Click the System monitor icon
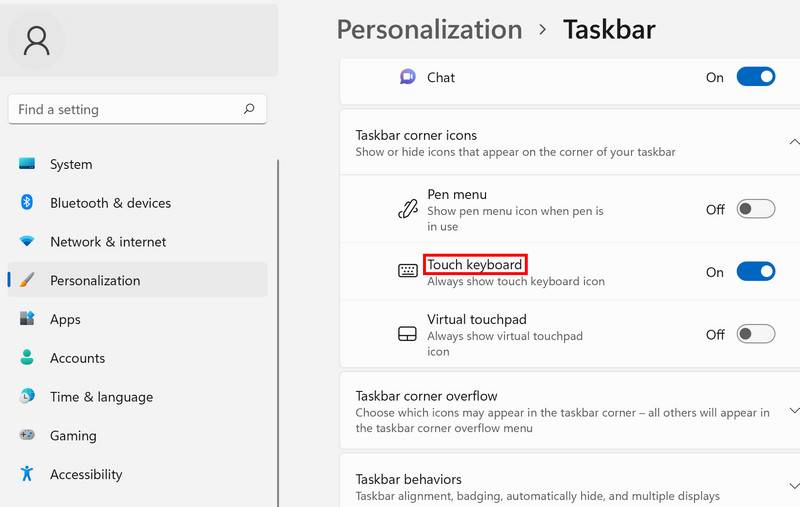 tap(27, 164)
